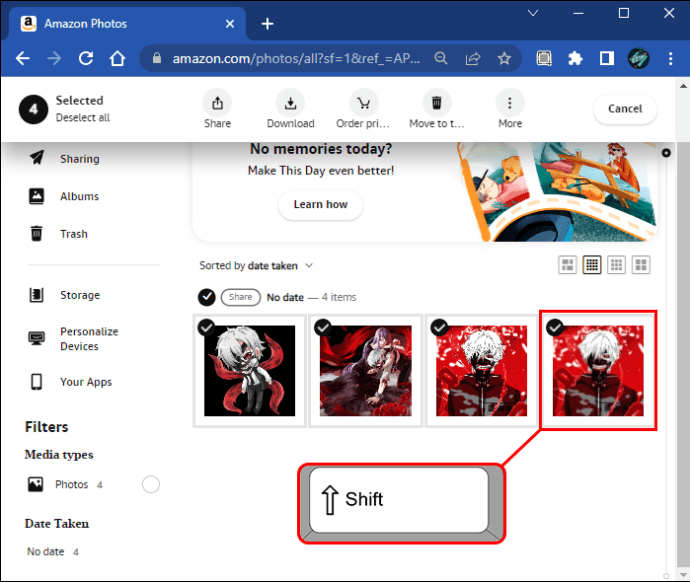Expand the tab search chevron in title bar
Screen dimensions: 690x582
pos(533,13)
